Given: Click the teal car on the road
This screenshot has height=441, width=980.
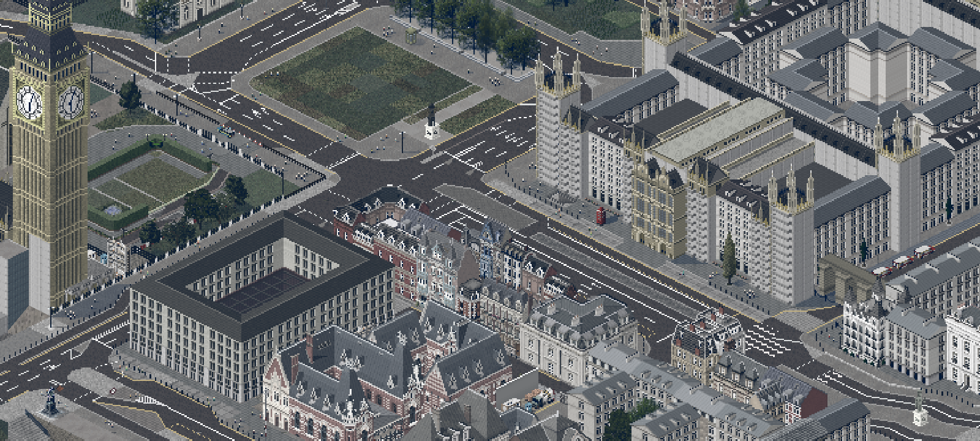Looking at the screenshot, I should (x=226, y=130).
